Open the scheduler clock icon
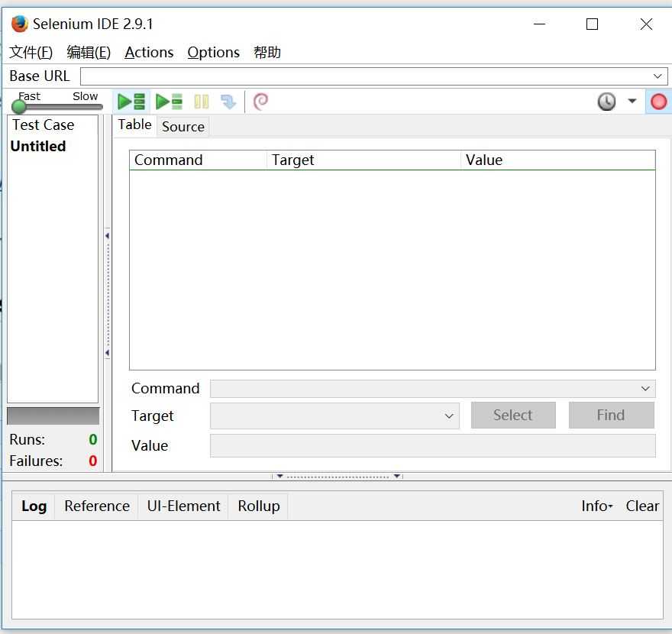 click(606, 102)
